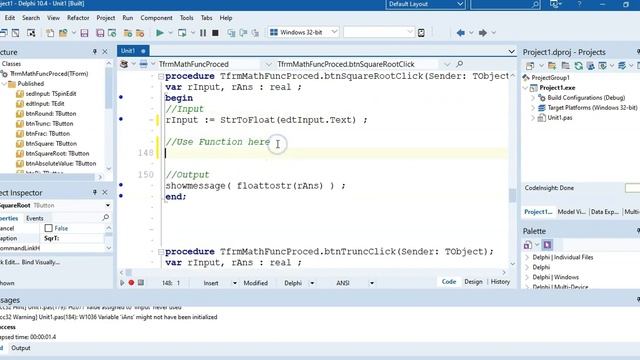Open the Data Explorer tab in Projects panel
This screenshot has width=640, height=360.
[604, 211]
